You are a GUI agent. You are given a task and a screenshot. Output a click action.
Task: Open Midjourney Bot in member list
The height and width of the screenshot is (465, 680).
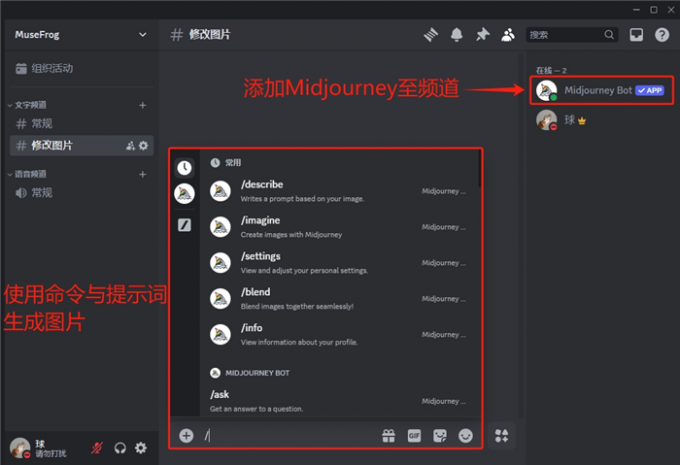coord(602,90)
